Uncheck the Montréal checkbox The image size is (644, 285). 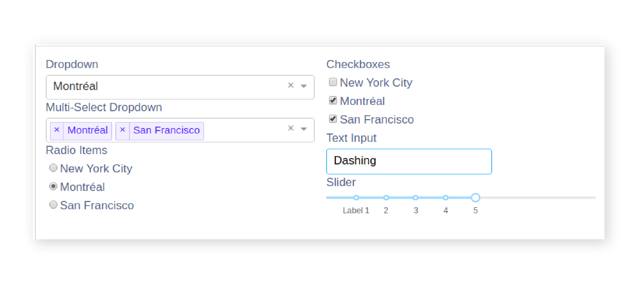pos(333,100)
